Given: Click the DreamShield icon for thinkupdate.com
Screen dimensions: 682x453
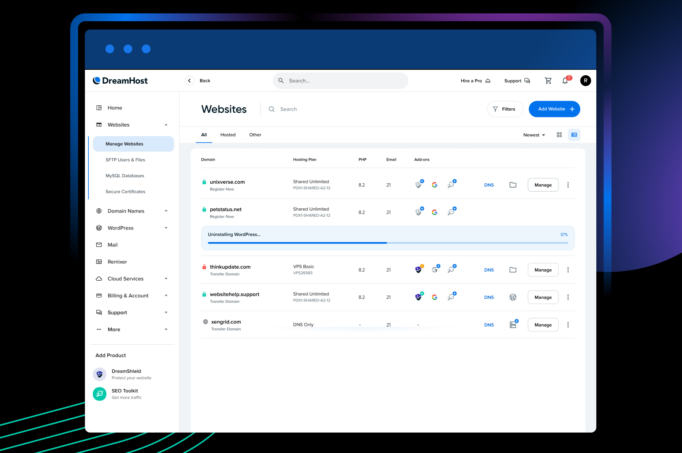Looking at the screenshot, I should pos(418,270).
